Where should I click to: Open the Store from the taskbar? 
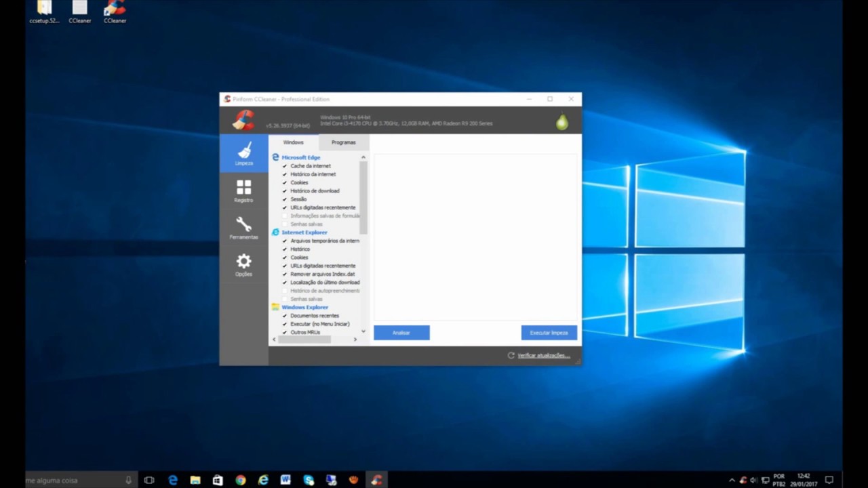(218, 480)
